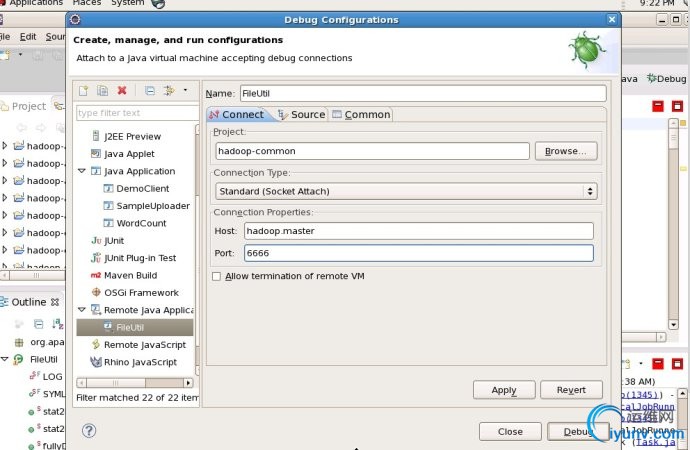Viewport: 690px width, 450px height.
Task: Open the Debug perspective in Eclipse
Action: tap(666, 79)
